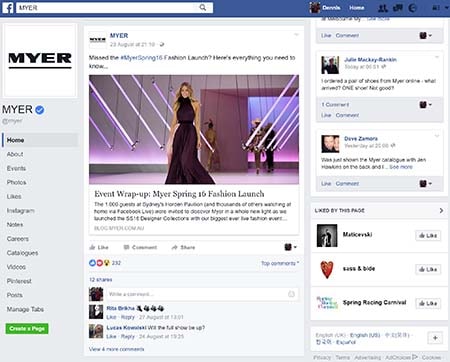The height and width of the screenshot is (362, 450).
Task: Click the add language plus button
Action: click(435, 338)
